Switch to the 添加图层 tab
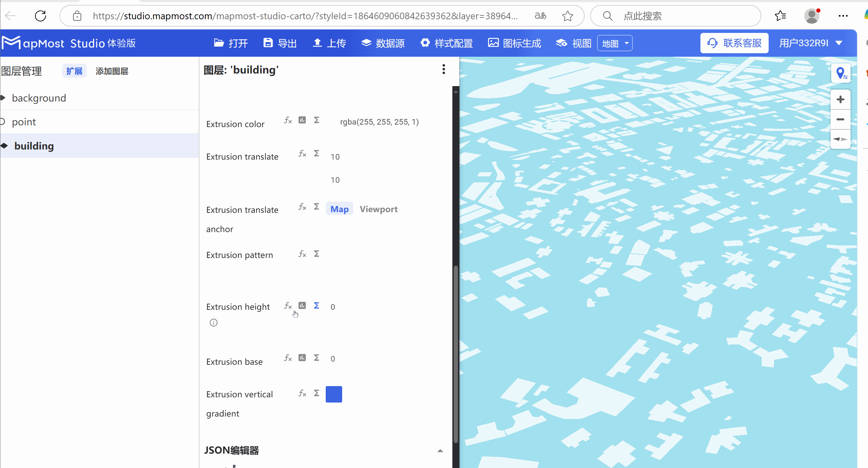 click(x=112, y=71)
